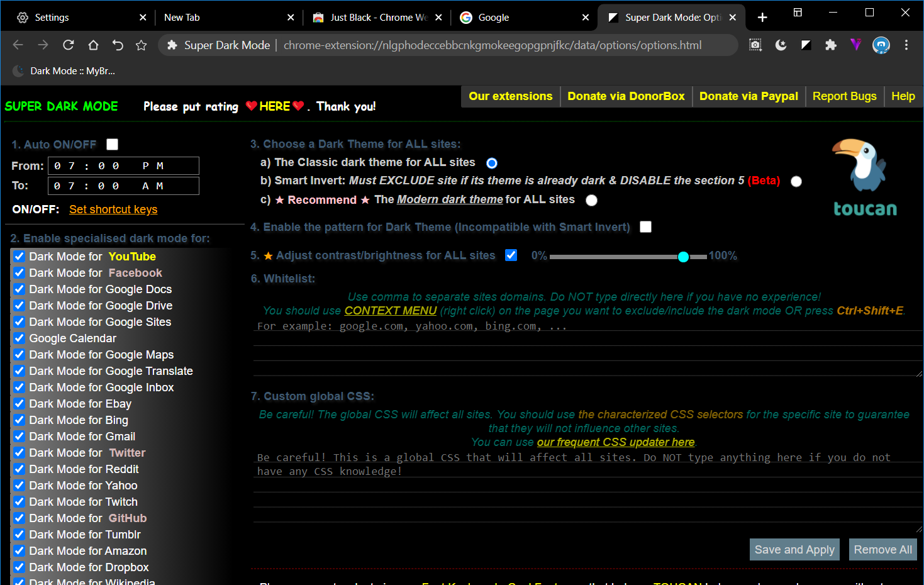
Task: Open the Donate via Paypal menu item
Action: pyautogui.click(x=749, y=96)
